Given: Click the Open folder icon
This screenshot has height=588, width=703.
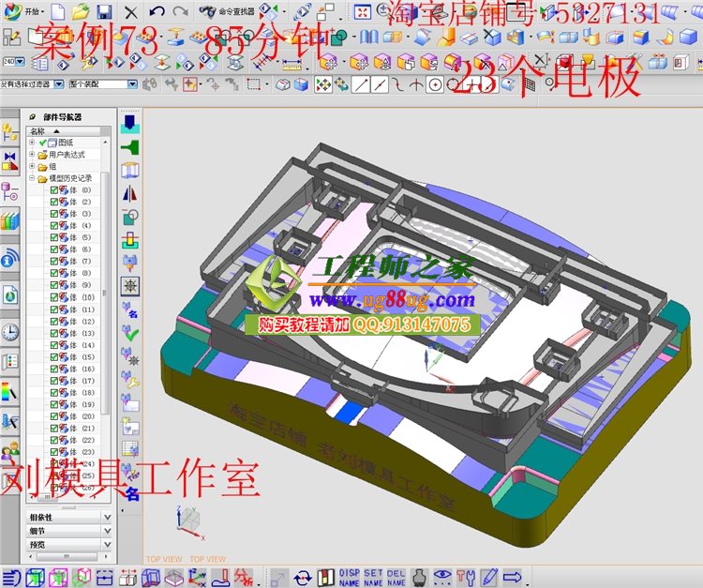Looking at the screenshot, I should (81, 12).
